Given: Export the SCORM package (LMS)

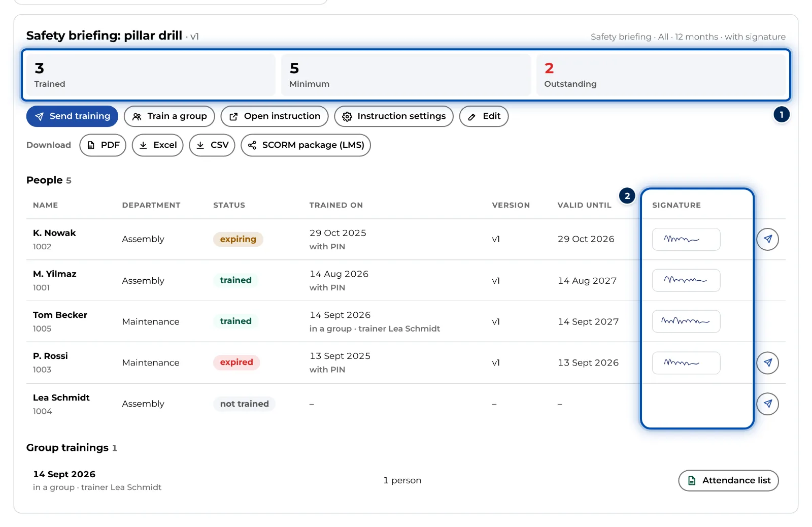Looking at the screenshot, I should coord(306,145).
